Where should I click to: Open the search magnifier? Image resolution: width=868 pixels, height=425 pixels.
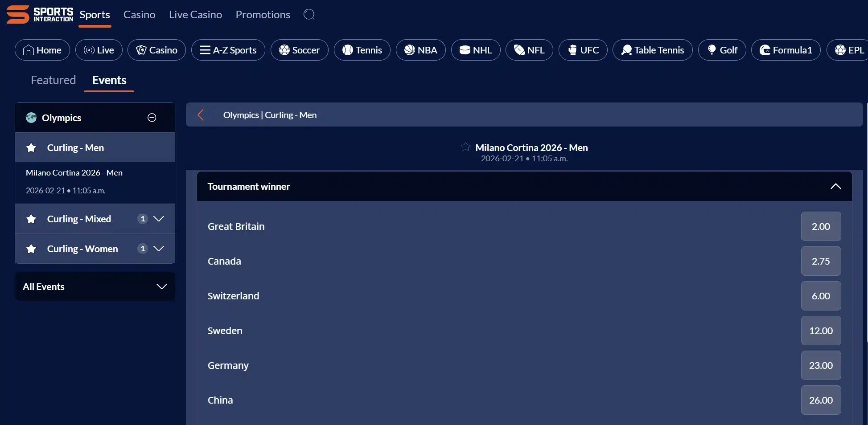(x=309, y=14)
